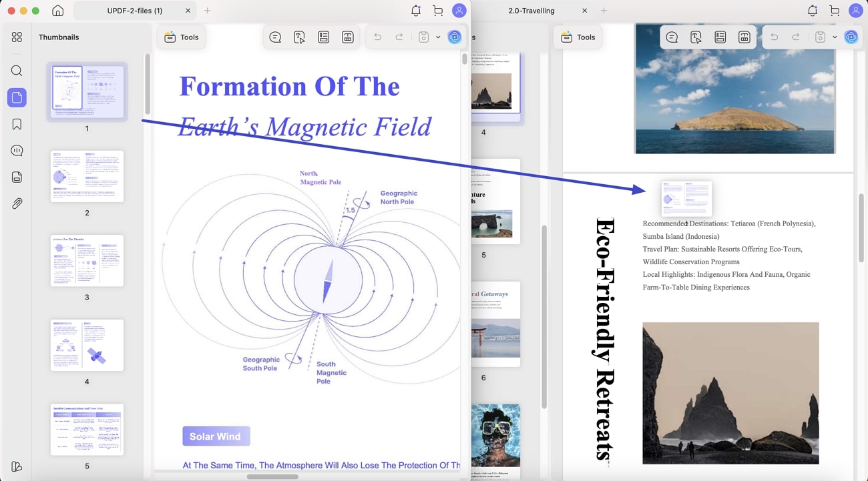868x481 pixels.
Task: Open Home in the UPDF-2-files window
Action: [x=58, y=11]
